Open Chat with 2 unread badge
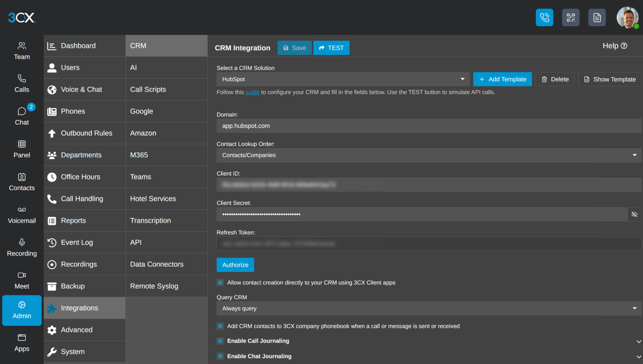643x364 pixels. coord(22,116)
